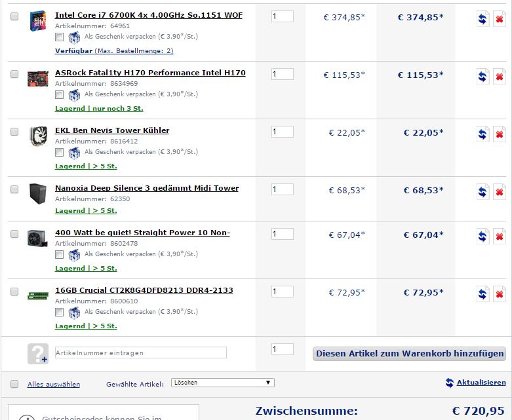Open ASRock Fatal1ty H170 Performance product link

[150, 73]
